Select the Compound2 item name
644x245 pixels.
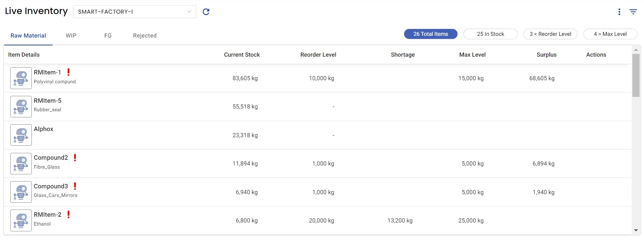[51, 158]
